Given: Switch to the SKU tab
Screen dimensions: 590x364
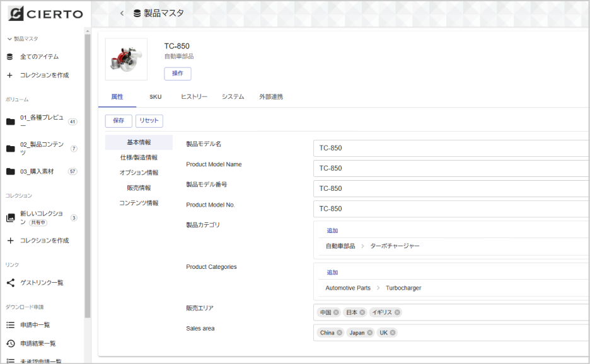Looking at the screenshot, I should (155, 97).
